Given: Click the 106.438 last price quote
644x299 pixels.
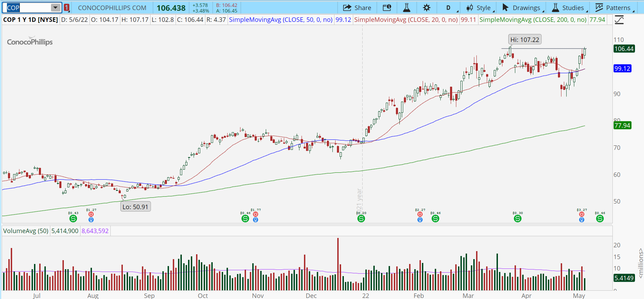Looking at the screenshot, I should tap(171, 8).
